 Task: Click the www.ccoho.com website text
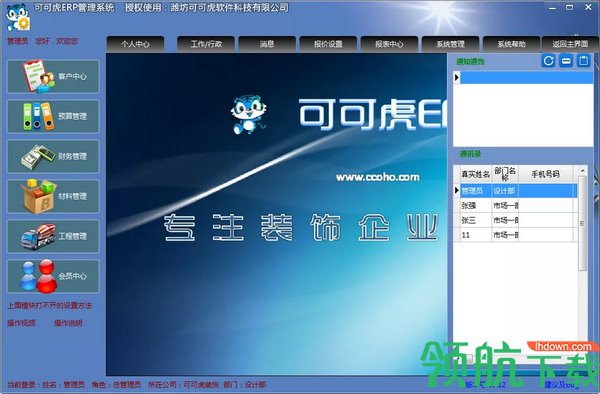[378, 177]
